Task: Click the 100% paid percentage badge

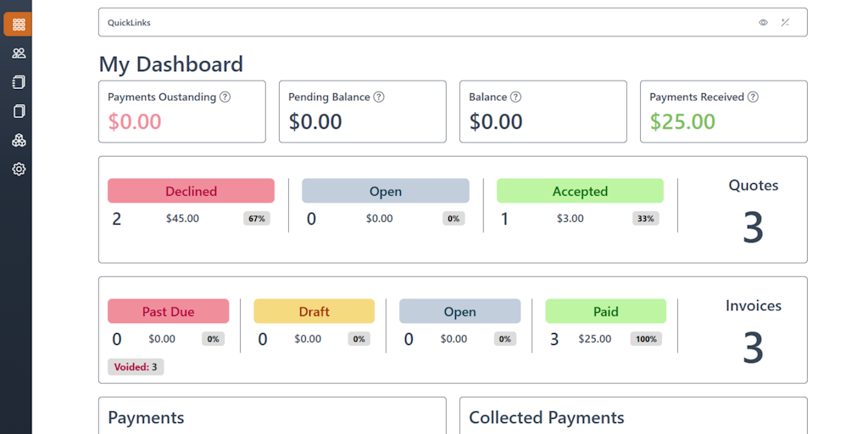Action: pyautogui.click(x=646, y=339)
